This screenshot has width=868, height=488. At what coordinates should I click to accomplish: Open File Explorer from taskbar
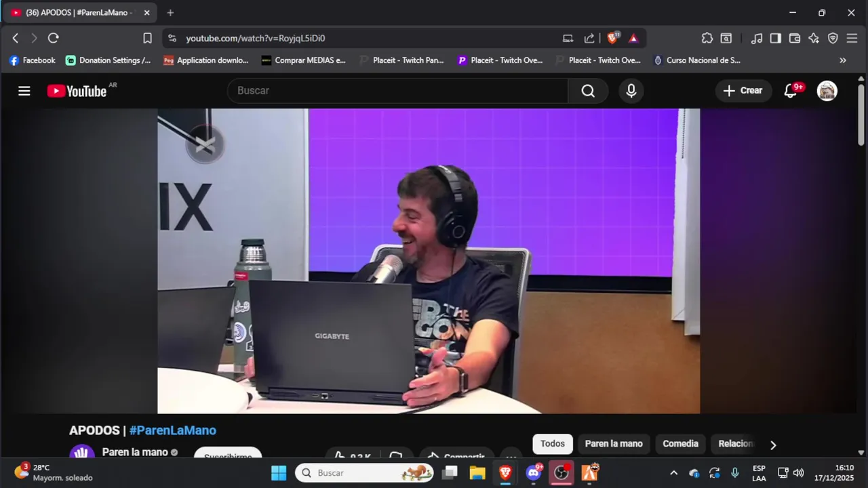tap(477, 472)
